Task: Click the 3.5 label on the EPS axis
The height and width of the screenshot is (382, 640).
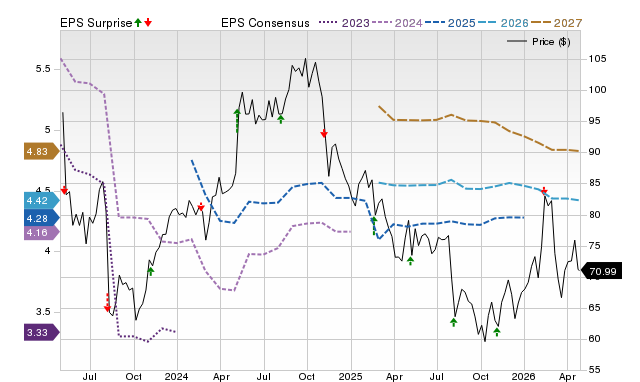Action: (43, 312)
